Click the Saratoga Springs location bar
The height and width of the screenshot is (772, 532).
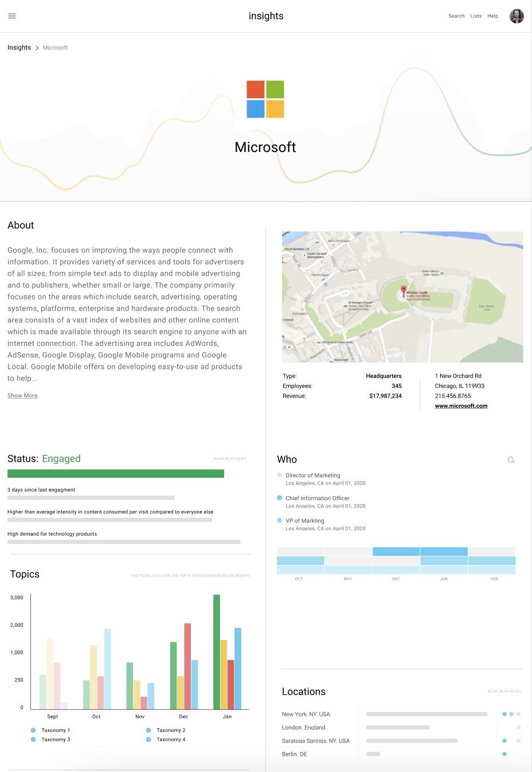(x=412, y=740)
